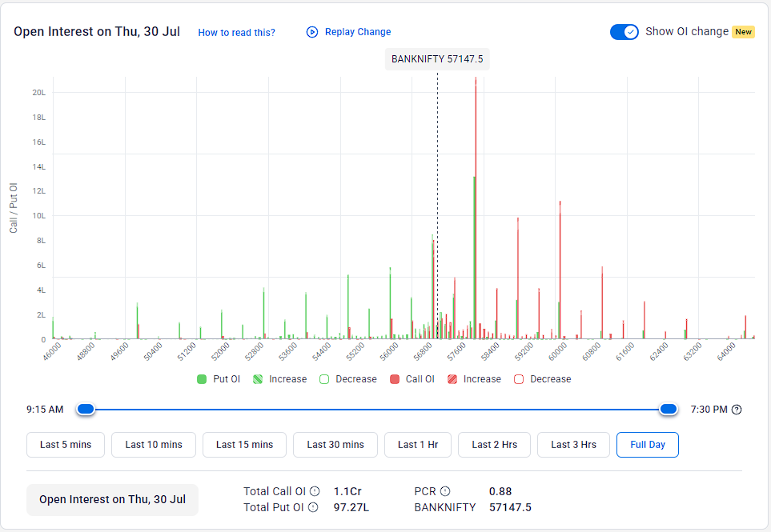The height and width of the screenshot is (532, 771).
Task: Click the 46000 strike axis label
Action: [52, 352]
